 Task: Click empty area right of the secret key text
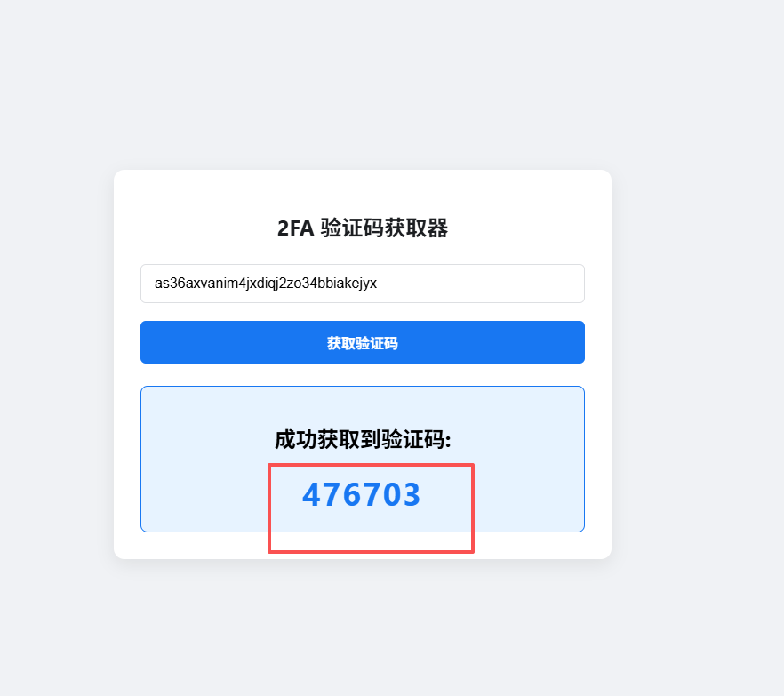[x=480, y=284]
